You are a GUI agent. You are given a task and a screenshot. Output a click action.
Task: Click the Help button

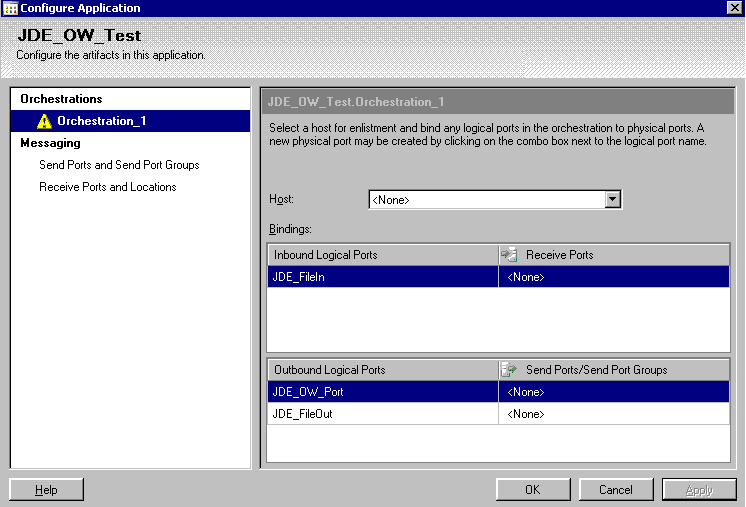[x=46, y=489]
